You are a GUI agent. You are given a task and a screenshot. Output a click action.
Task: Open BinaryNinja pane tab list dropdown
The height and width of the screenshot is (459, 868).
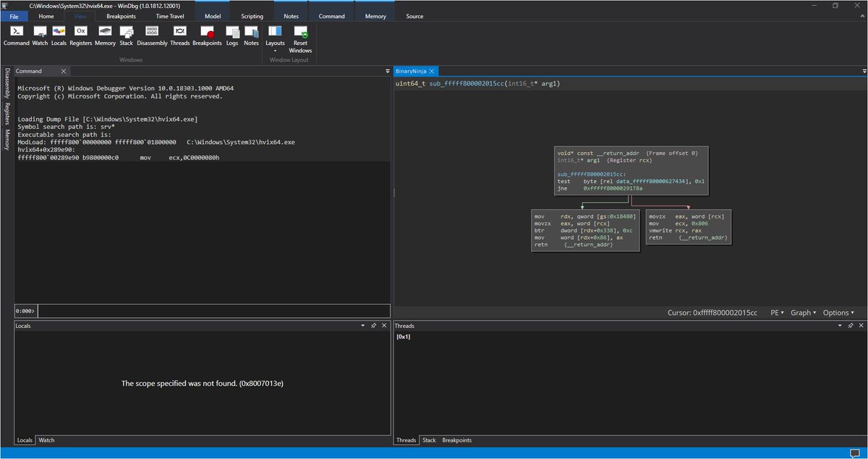tap(864, 72)
